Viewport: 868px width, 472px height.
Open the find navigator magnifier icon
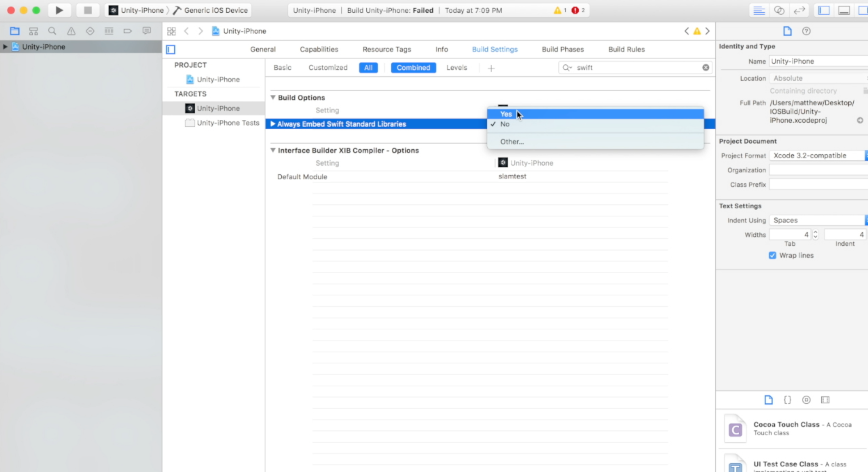[52, 31]
